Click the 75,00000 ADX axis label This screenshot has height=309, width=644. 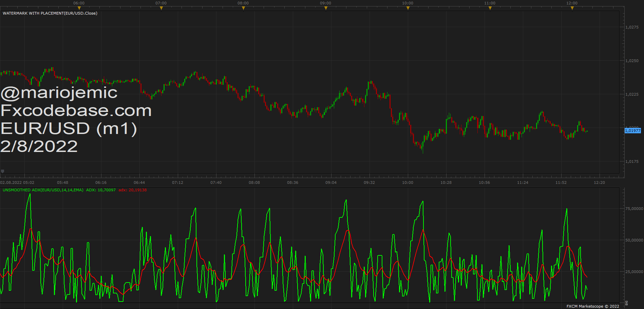[x=634, y=209]
